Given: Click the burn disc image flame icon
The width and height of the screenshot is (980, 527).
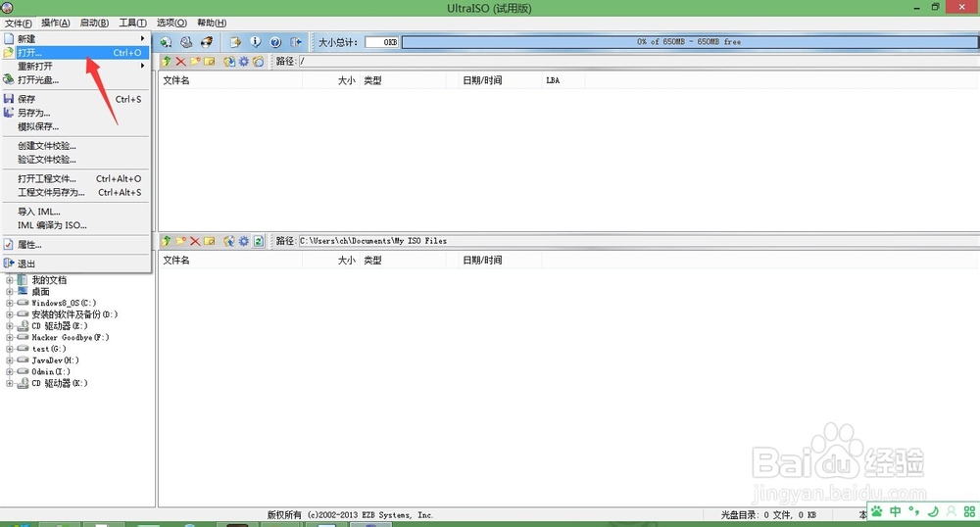Looking at the screenshot, I should [x=206, y=42].
